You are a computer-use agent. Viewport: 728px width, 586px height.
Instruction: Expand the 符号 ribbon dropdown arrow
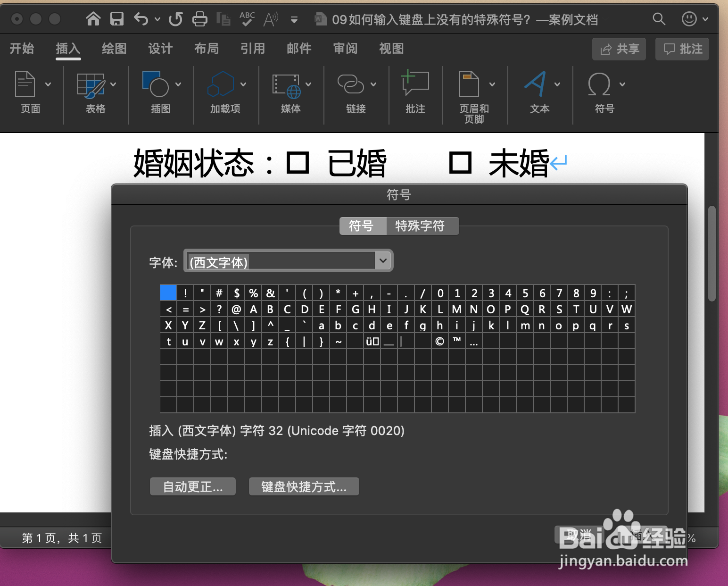[622, 84]
